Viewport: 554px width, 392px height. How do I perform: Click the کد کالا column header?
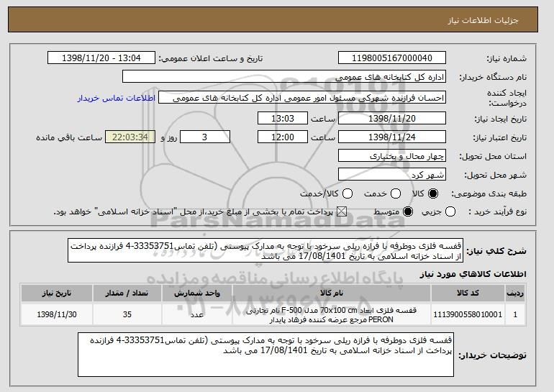(468, 293)
